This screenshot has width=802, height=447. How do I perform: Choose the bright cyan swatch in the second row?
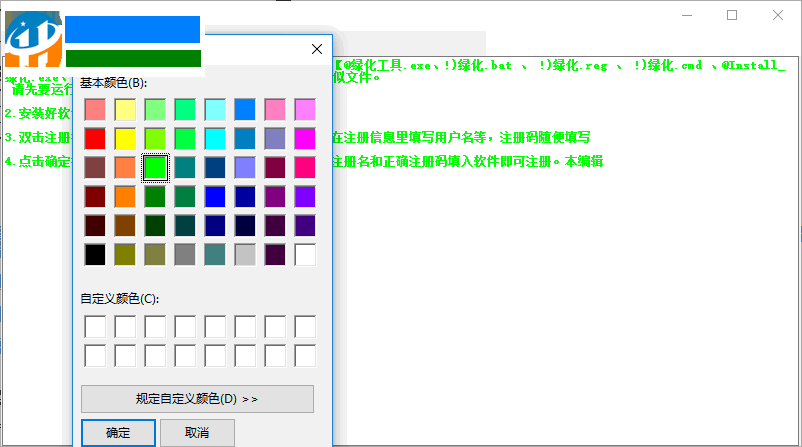click(215, 139)
